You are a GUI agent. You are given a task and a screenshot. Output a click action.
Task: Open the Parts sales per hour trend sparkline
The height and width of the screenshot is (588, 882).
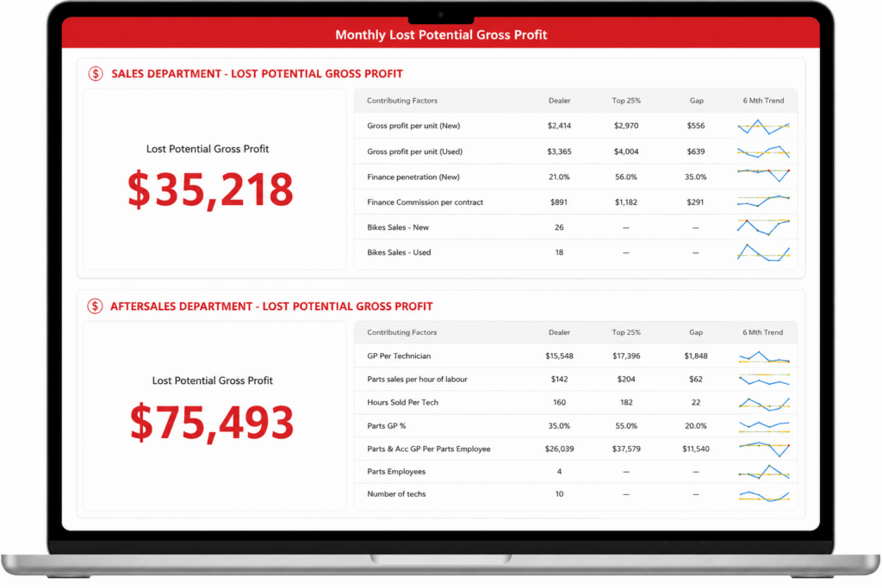(764, 379)
